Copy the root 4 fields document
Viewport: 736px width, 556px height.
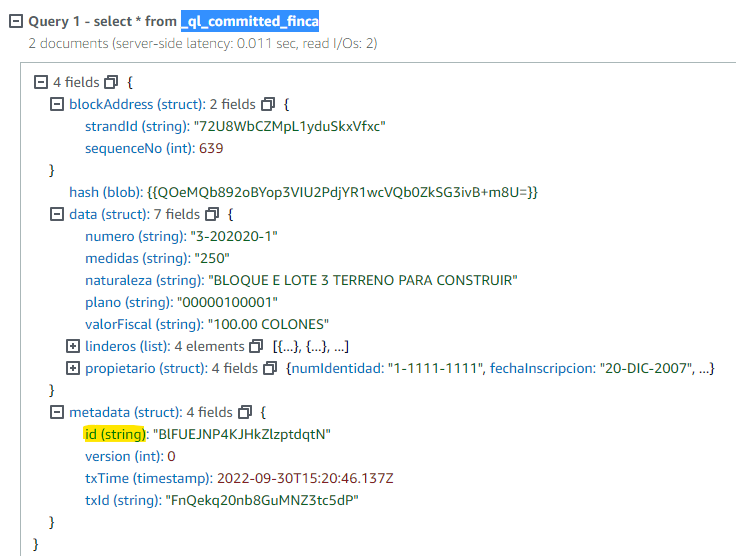(x=111, y=82)
